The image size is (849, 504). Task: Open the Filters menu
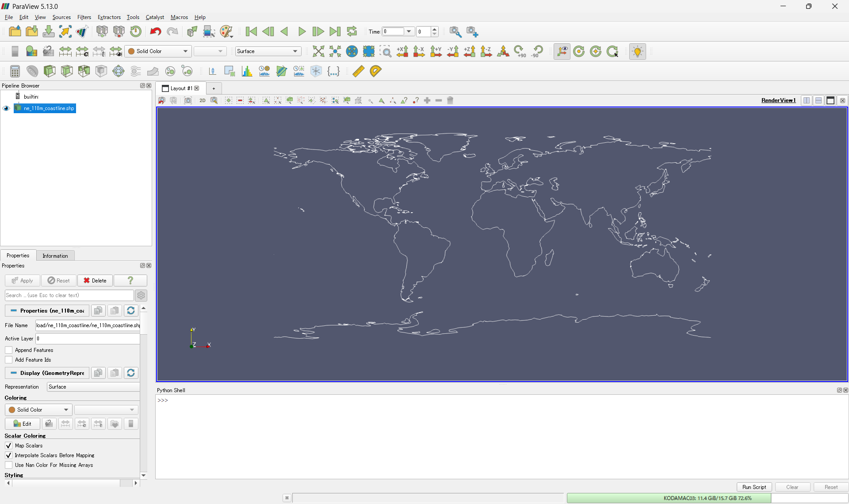coord(84,17)
